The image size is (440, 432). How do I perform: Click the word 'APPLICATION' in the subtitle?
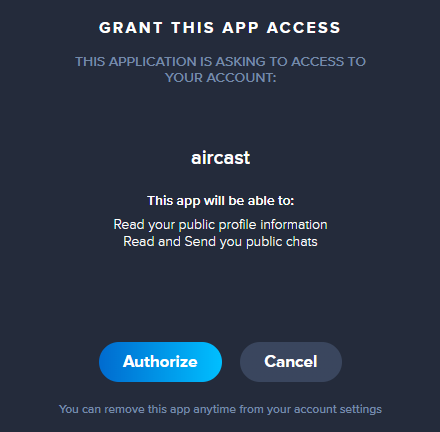153,61
